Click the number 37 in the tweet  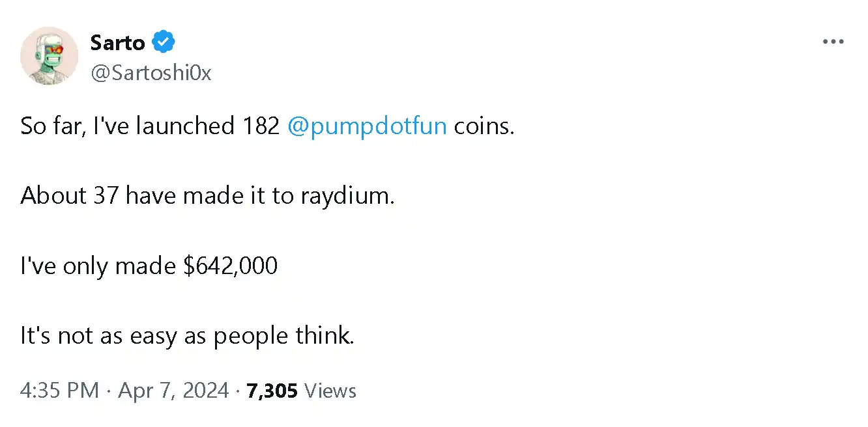(106, 196)
